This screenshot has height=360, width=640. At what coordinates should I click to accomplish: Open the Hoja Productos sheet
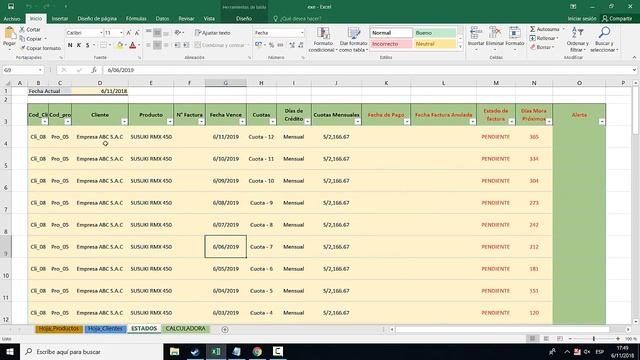(x=59, y=329)
